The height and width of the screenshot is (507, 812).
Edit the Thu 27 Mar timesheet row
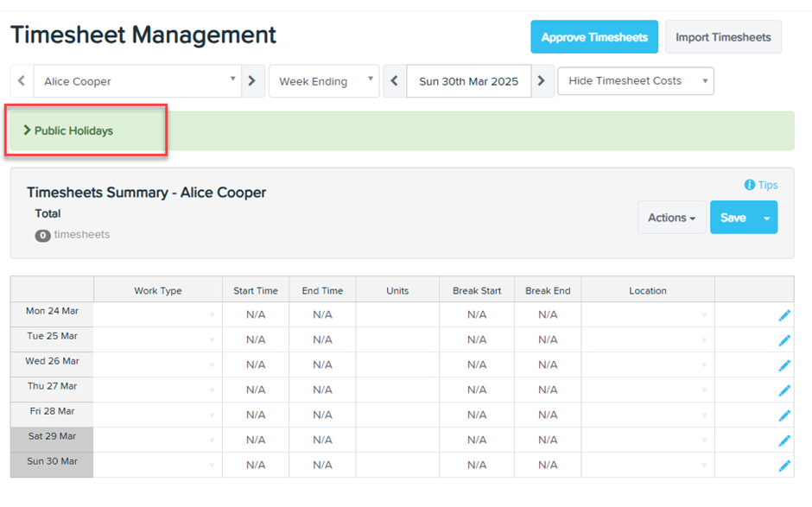(x=784, y=390)
